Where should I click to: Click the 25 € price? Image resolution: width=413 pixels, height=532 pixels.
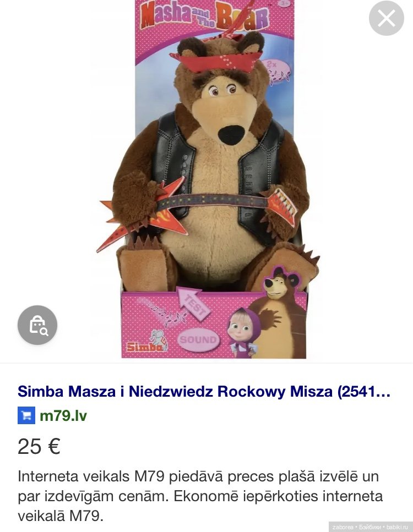click(x=39, y=446)
